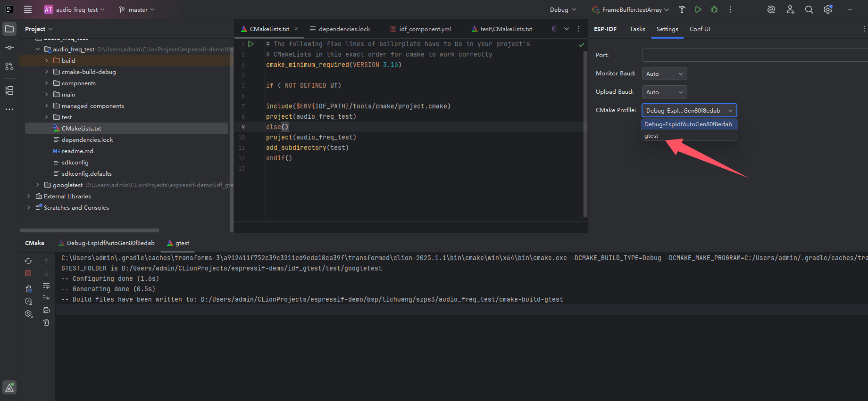Select dependencies.lock in project tree
Image resolution: width=868 pixels, height=401 pixels.
click(x=87, y=139)
